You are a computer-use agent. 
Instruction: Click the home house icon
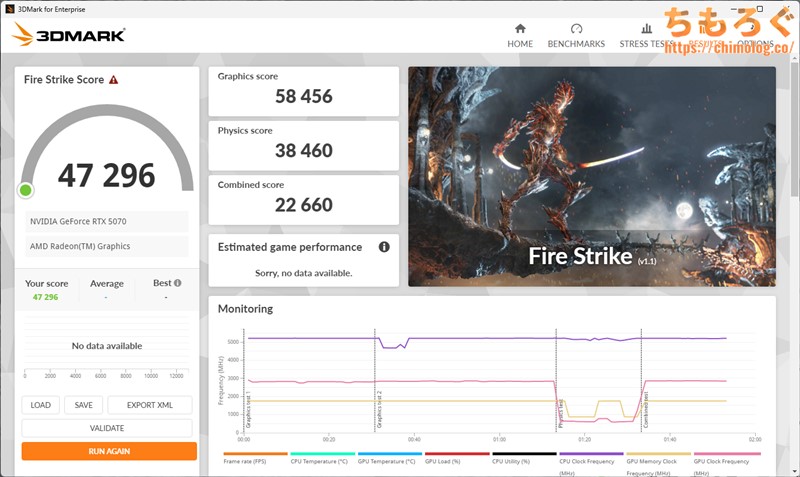coord(520,28)
